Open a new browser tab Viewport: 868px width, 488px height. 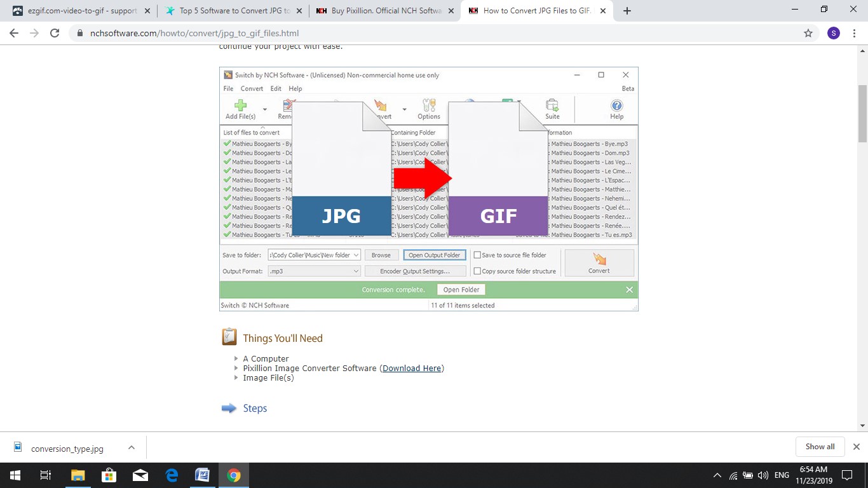point(627,11)
